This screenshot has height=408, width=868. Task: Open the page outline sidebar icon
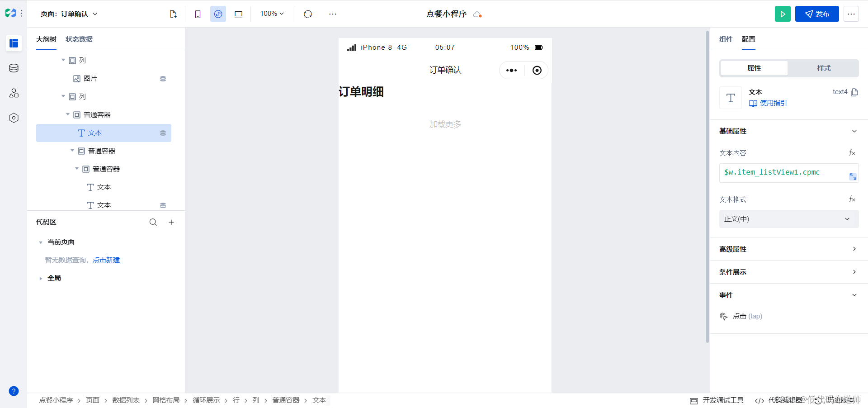click(14, 43)
